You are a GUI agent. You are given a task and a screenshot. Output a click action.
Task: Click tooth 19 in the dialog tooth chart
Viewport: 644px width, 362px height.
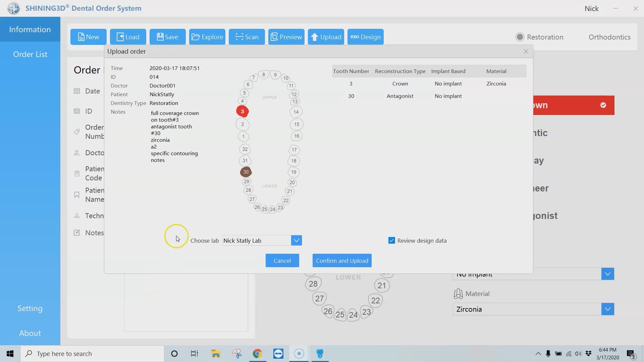click(x=293, y=172)
